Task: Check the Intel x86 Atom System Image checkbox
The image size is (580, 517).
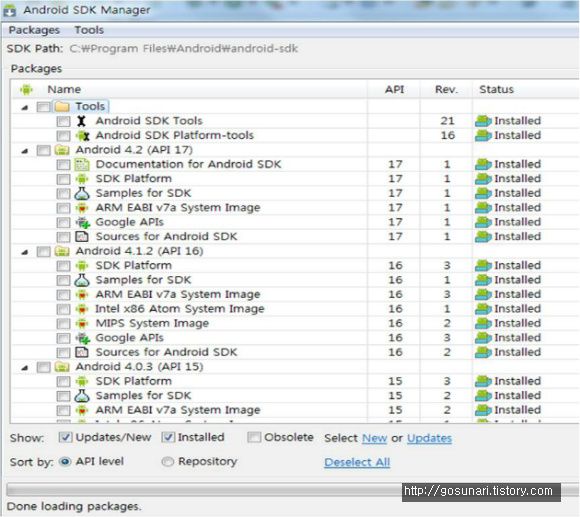Action: (x=63, y=309)
